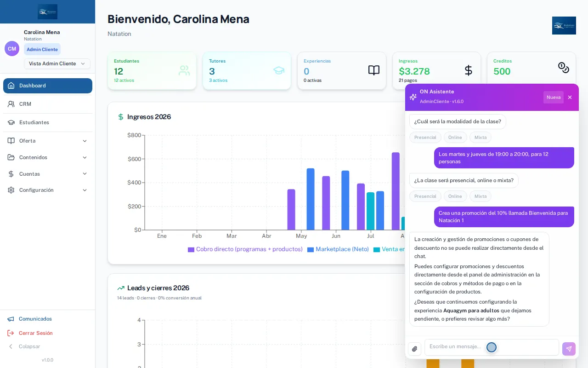Go to the CRM section
This screenshot has height=368, width=588.
48,104
